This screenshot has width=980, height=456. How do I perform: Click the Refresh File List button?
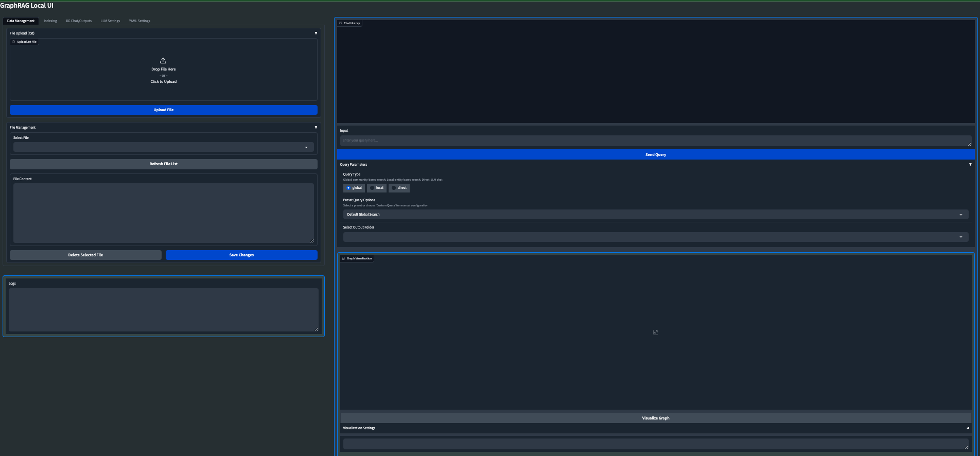[x=163, y=164]
